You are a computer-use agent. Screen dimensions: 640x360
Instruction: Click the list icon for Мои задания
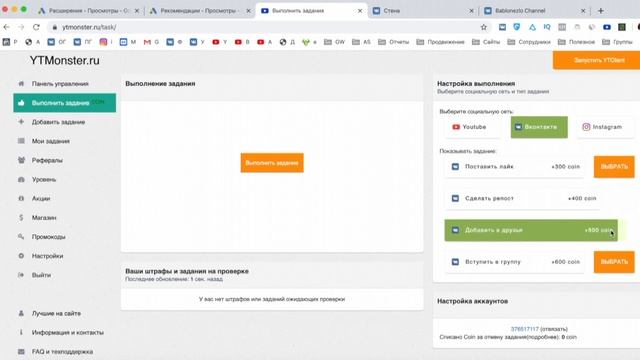(x=21, y=141)
